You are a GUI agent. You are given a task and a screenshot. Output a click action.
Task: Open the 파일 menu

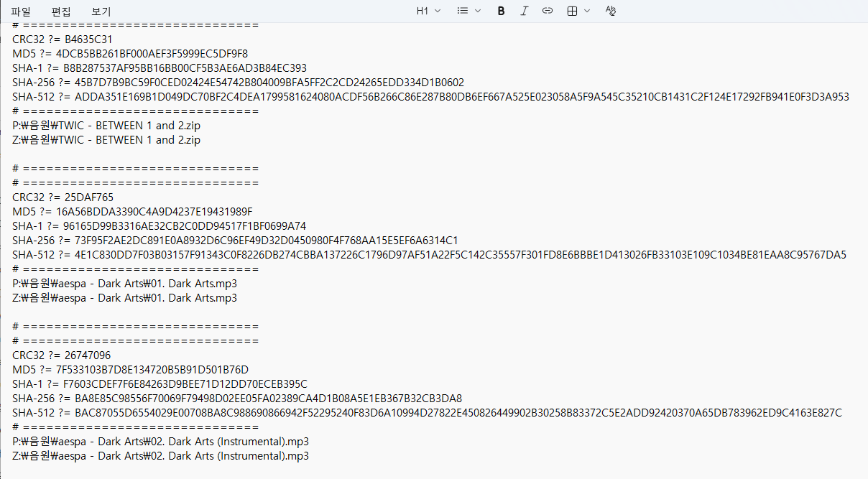(21, 11)
